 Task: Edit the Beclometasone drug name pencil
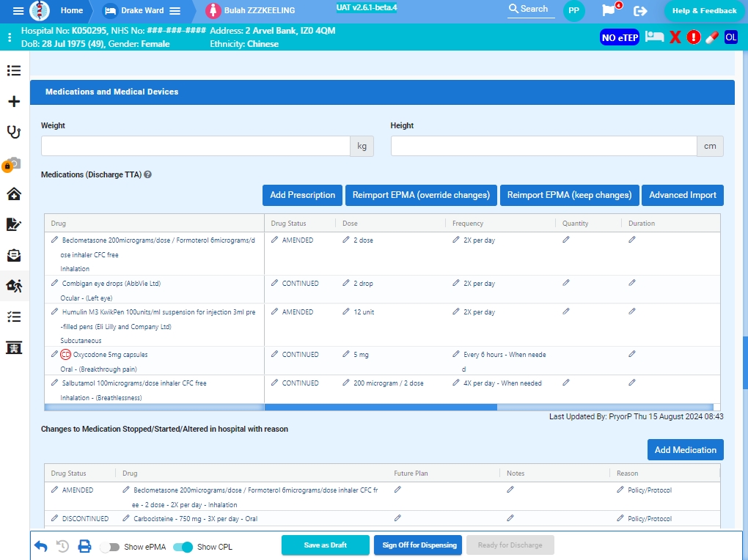pos(54,240)
